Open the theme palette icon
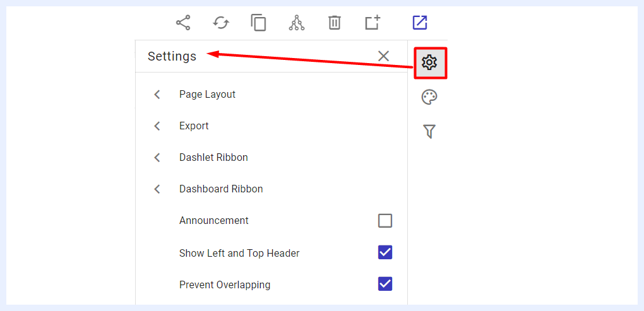The height and width of the screenshot is (311, 644). [x=429, y=98]
